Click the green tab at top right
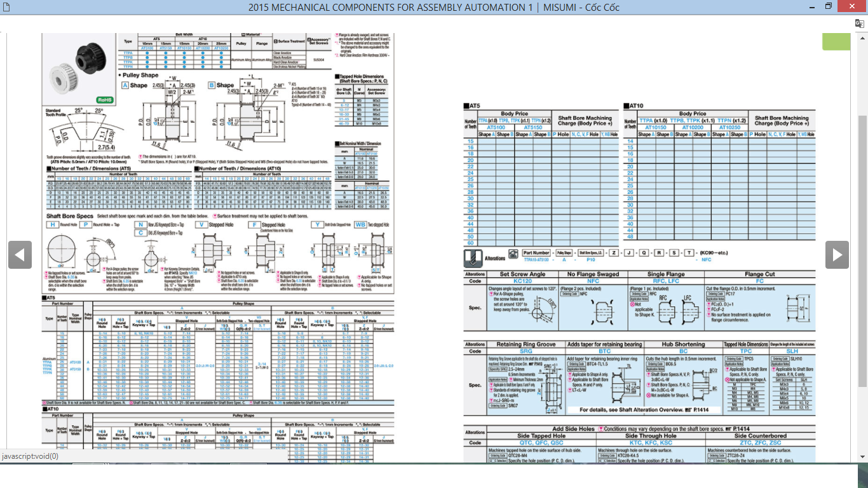The width and height of the screenshot is (868, 488). coord(836,41)
